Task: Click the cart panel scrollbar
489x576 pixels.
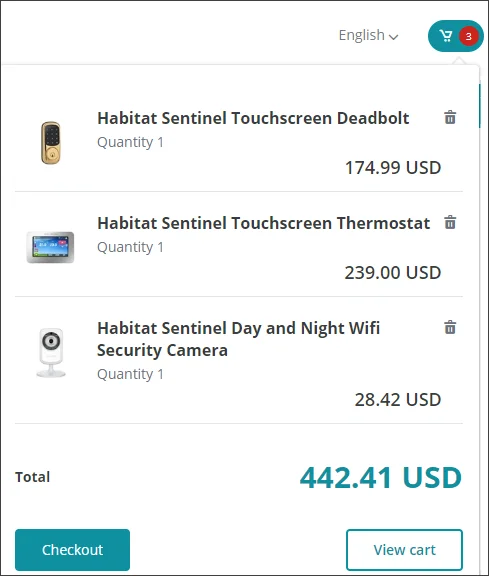Action: (479, 106)
